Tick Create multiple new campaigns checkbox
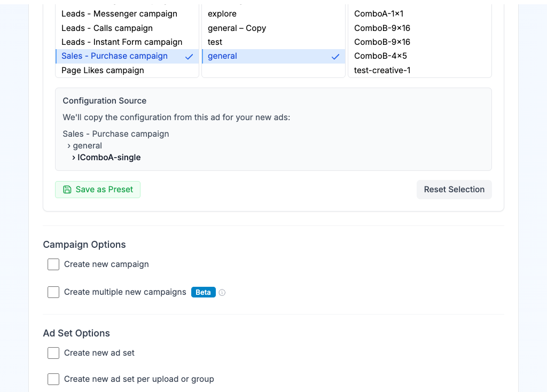 point(53,292)
